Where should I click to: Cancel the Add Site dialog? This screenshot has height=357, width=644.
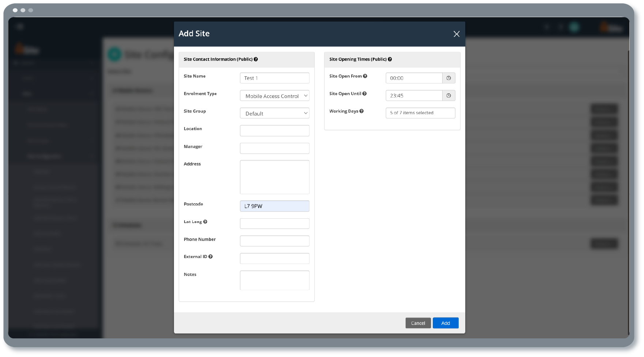pyautogui.click(x=418, y=323)
